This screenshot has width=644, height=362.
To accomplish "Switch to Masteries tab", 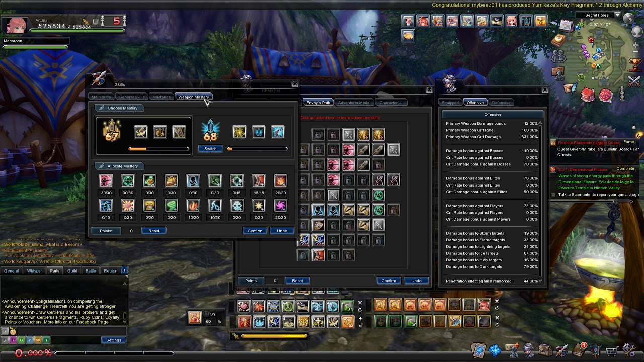I will point(162,97).
